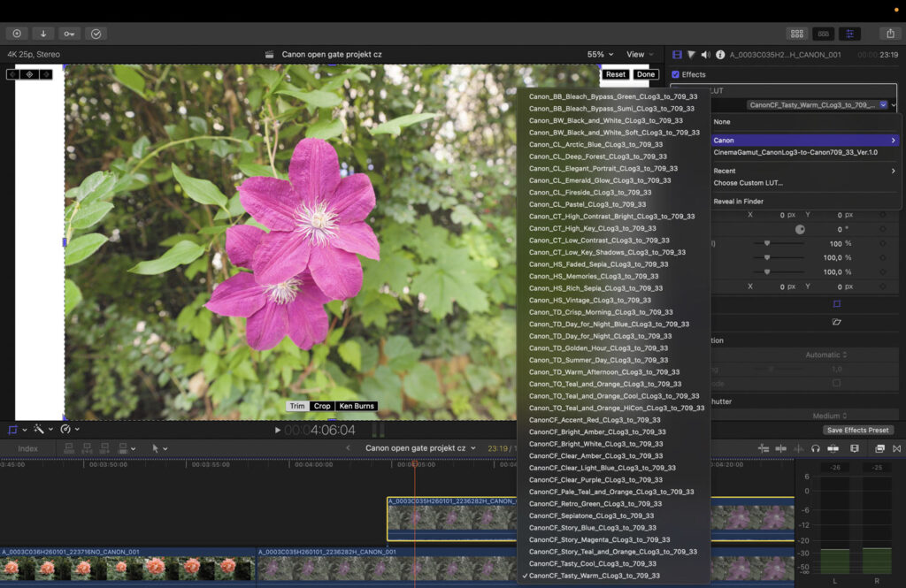
Task: Select the Trim crop mode
Action: 297,406
